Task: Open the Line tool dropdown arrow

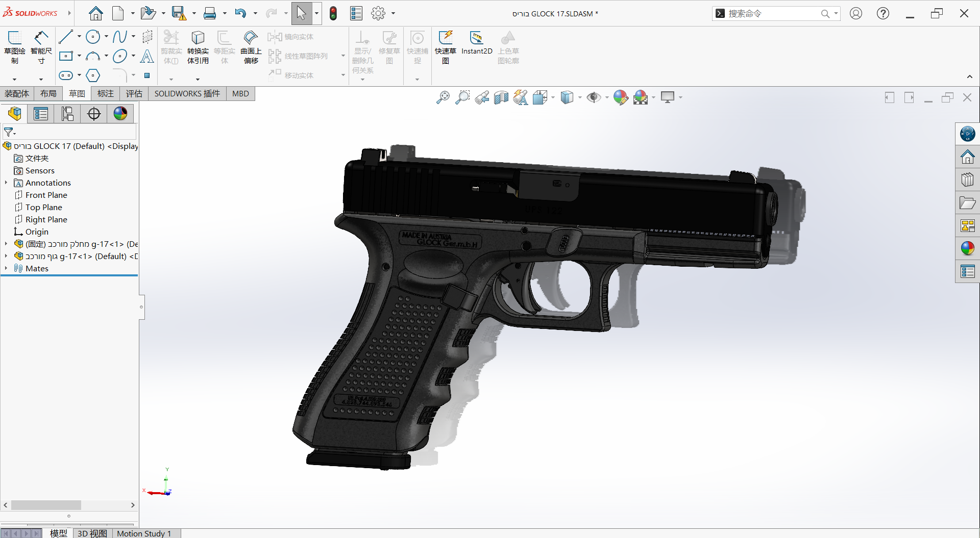Action: [79, 37]
